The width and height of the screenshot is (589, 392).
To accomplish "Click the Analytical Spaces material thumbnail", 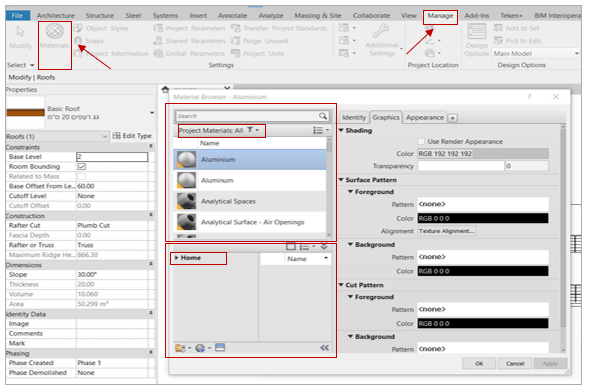I will click(186, 201).
